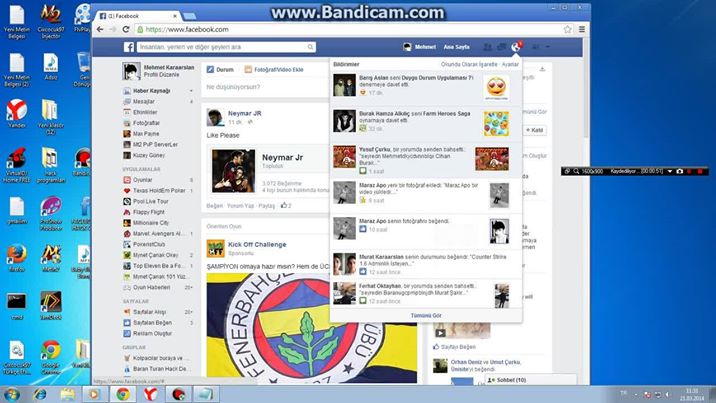716x403 pixels.
Task: Go to Ana Sayfa in header
Action: (x=457, y=47)
